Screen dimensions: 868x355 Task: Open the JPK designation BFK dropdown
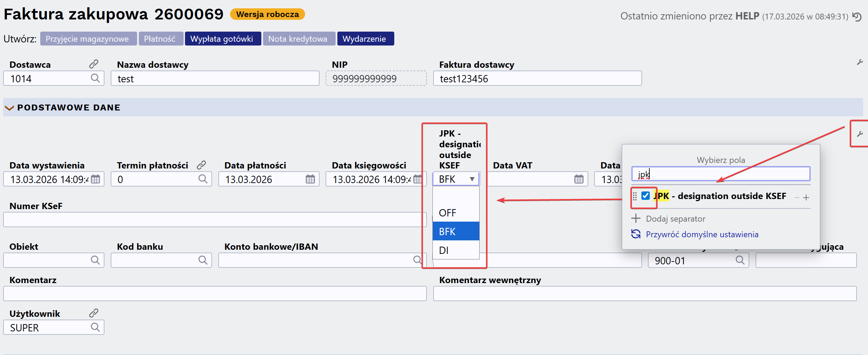pos(456,179)
